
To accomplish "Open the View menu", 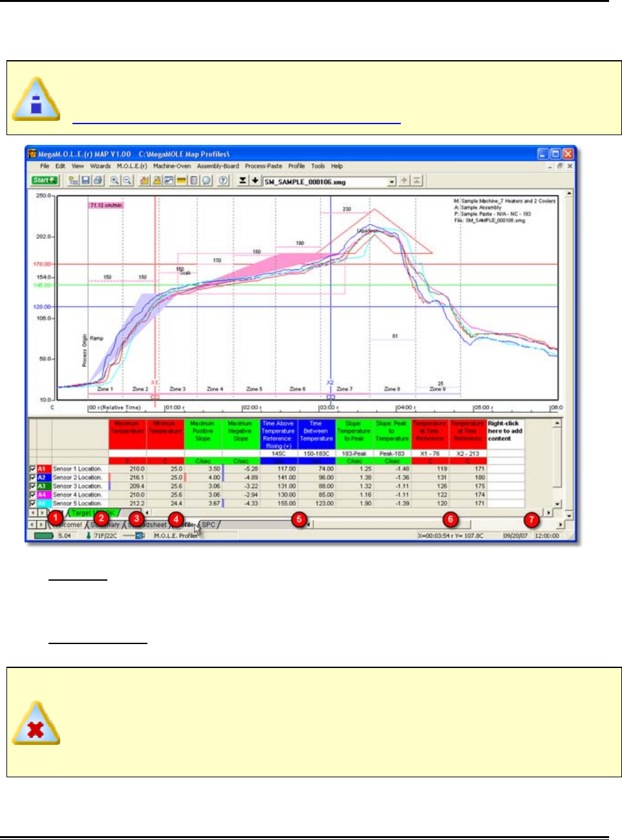I will pos(78,166).
